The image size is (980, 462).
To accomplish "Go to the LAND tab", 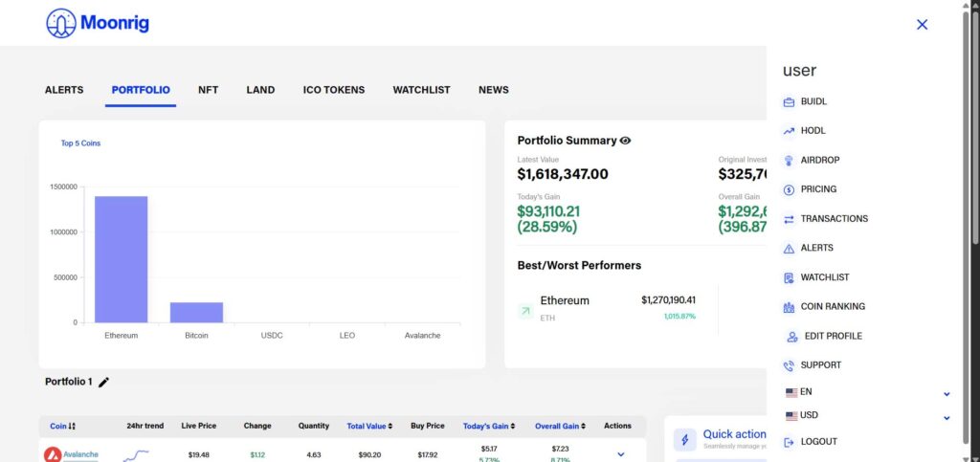I will coord(260,90).
